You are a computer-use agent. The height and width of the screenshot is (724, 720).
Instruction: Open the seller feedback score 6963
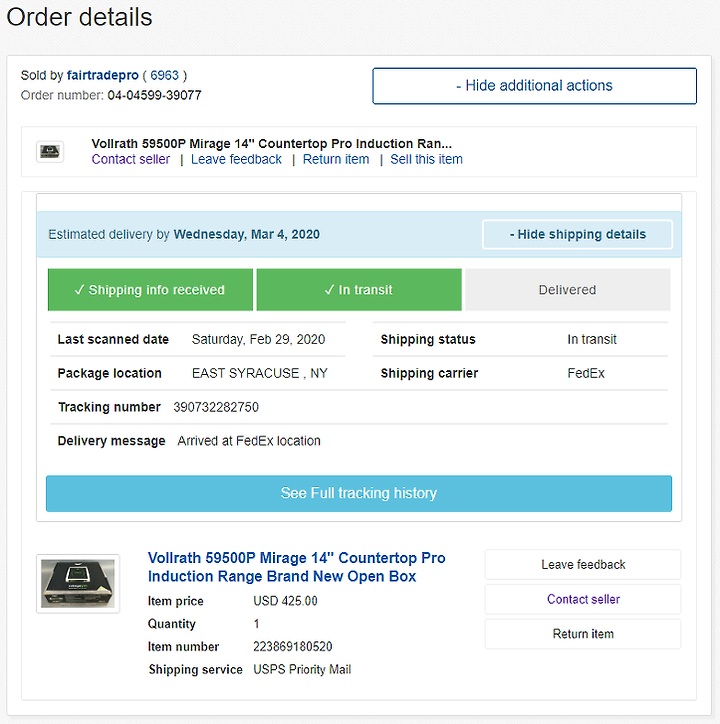[x=164, y=75]
